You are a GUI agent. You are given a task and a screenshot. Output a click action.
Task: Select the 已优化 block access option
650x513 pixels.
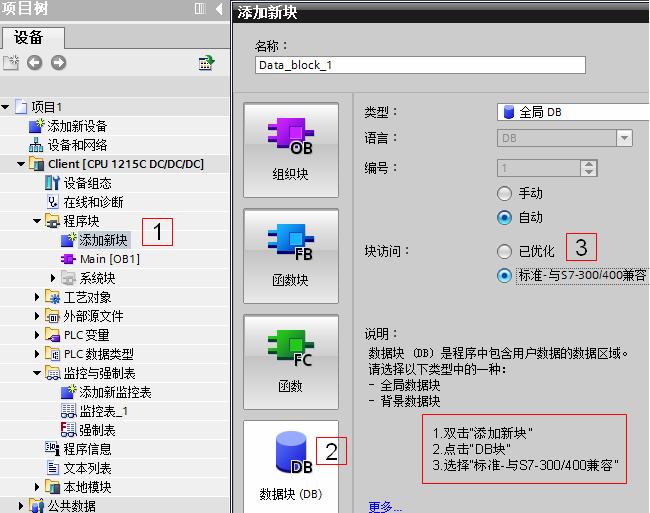pos(504,251)
